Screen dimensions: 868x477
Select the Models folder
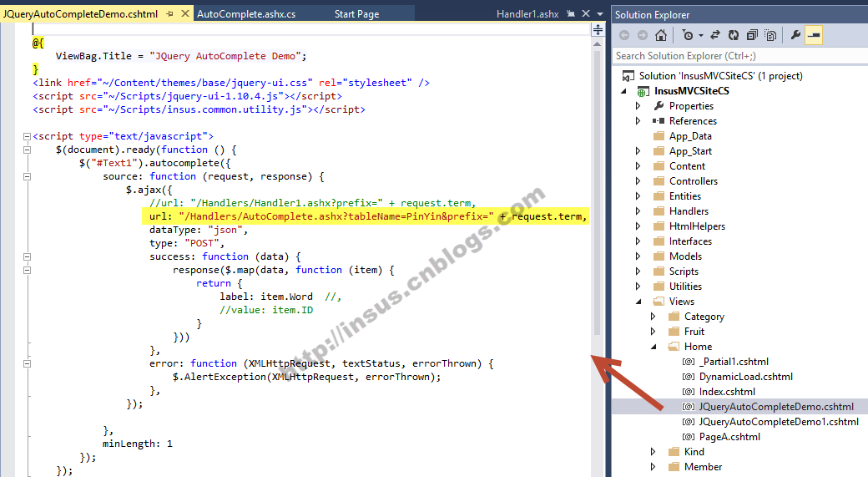(685, 256)
